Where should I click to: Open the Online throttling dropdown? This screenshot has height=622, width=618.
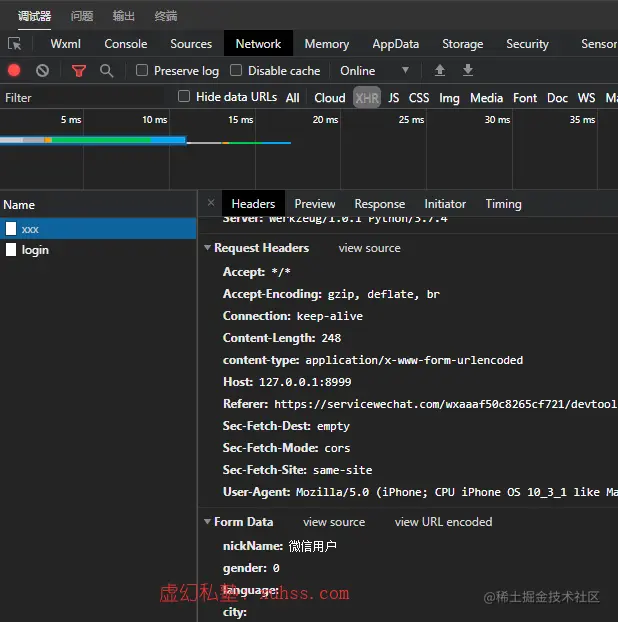pos(374,71)
